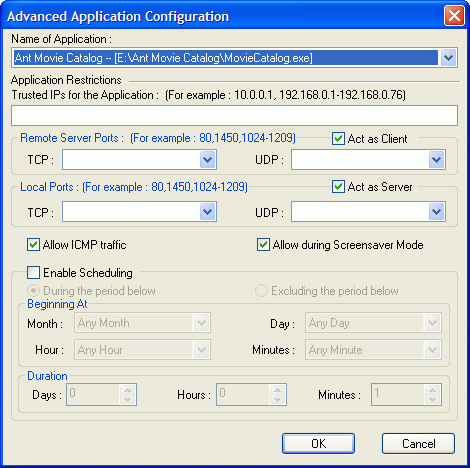The image size is (470, 468).
Task: Increase the Duration Days spinner value
Action: [127, 390]
